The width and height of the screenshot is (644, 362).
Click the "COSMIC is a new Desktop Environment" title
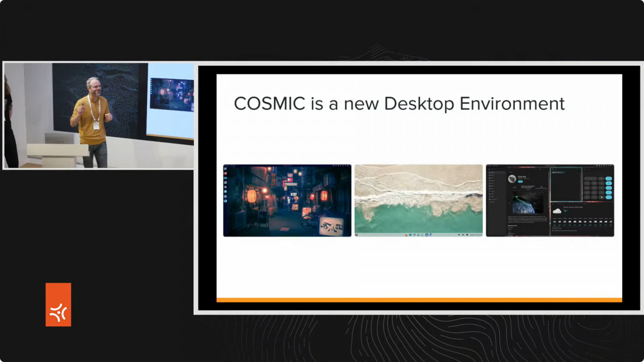[399, 104]
